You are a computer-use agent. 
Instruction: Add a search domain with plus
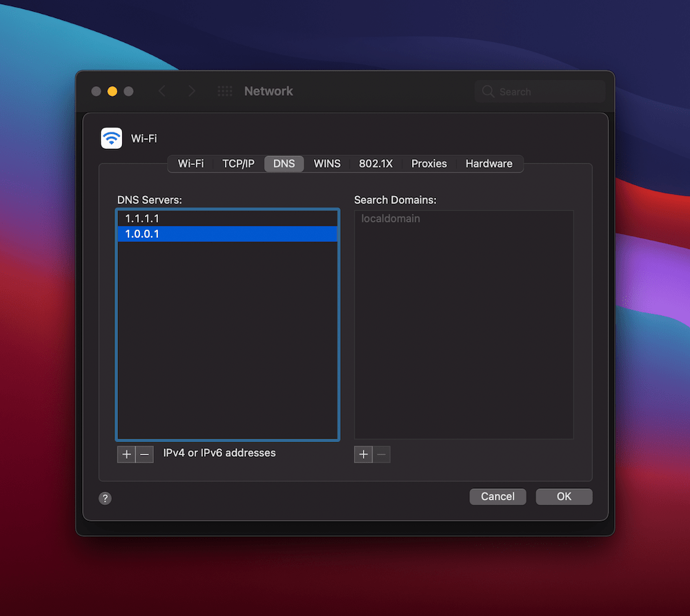(x=363, y=454)
